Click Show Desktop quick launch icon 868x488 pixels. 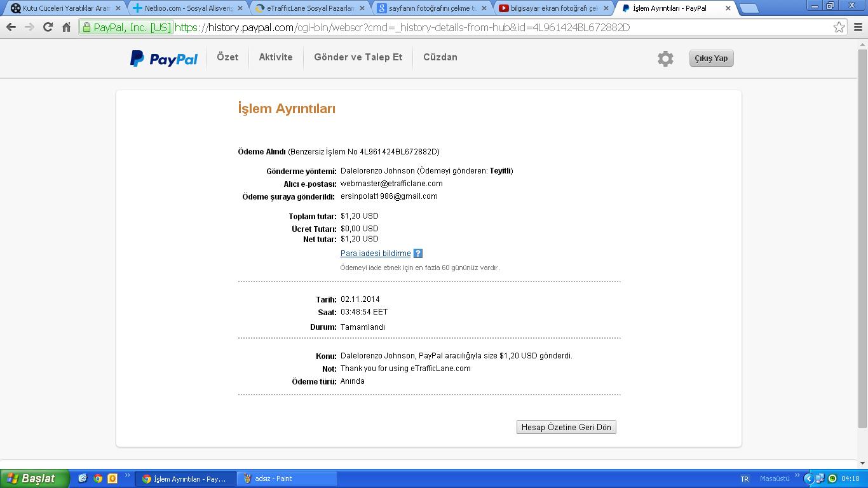click(83, 478)
